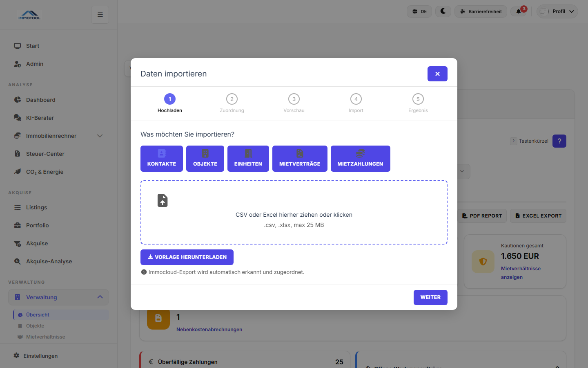588x368 pixels.
Task: Open the DE language selector
Action: coord(419,11)
